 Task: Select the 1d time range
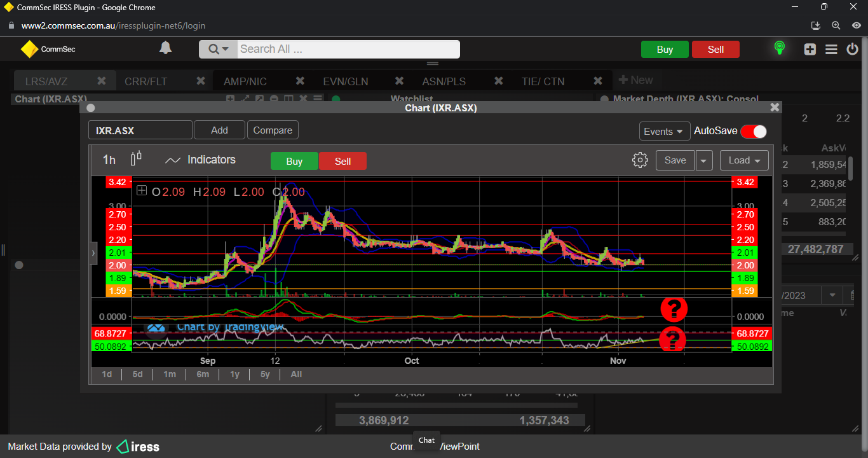[107, 374]
